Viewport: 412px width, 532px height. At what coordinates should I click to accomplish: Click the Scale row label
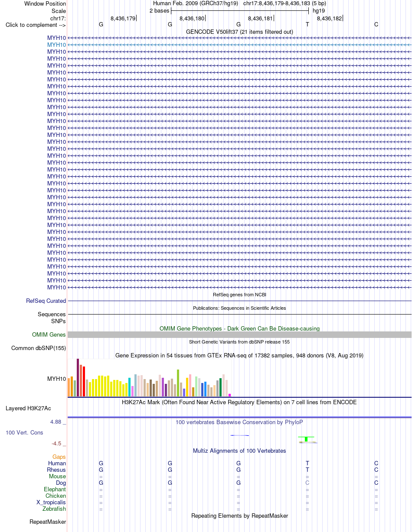point(59,11)
